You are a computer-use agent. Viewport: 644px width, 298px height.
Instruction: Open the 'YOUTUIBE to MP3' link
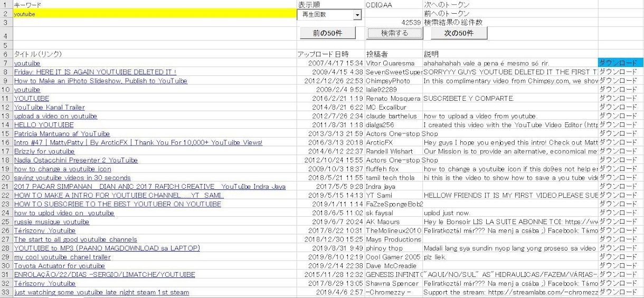[x=107, y=248]
